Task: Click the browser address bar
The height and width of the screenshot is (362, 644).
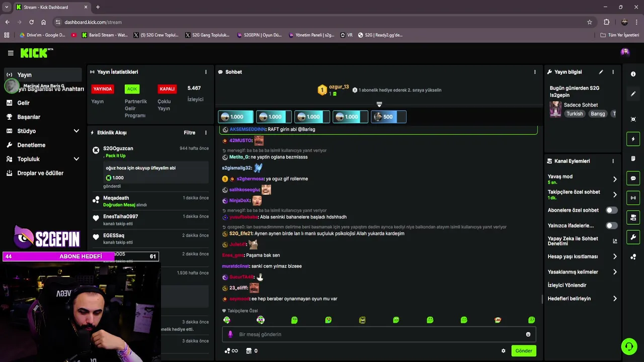Action: [x=322, y=22]
